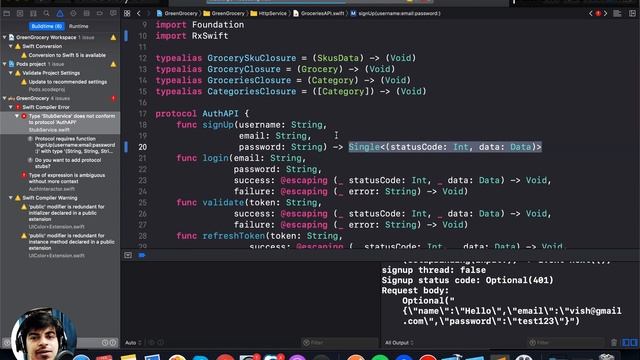The height and width of the screenshot is (360, 640).
Task: Collapse Swift Compiler Error group
Action: 11,107
